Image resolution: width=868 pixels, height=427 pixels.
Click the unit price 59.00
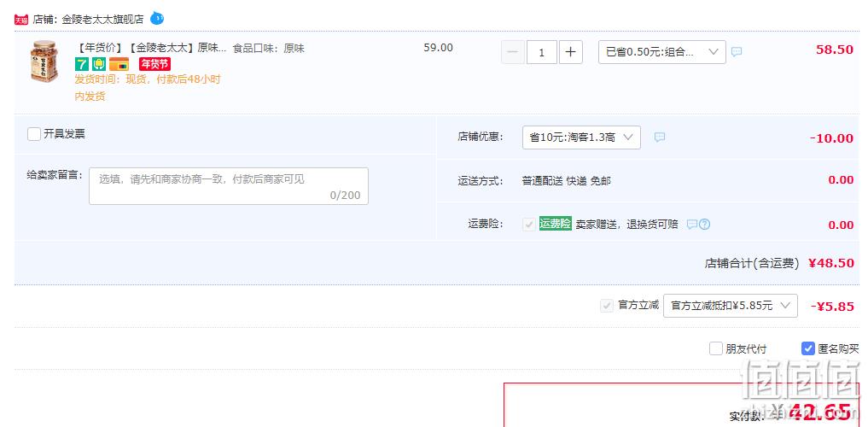pos(439,48)
